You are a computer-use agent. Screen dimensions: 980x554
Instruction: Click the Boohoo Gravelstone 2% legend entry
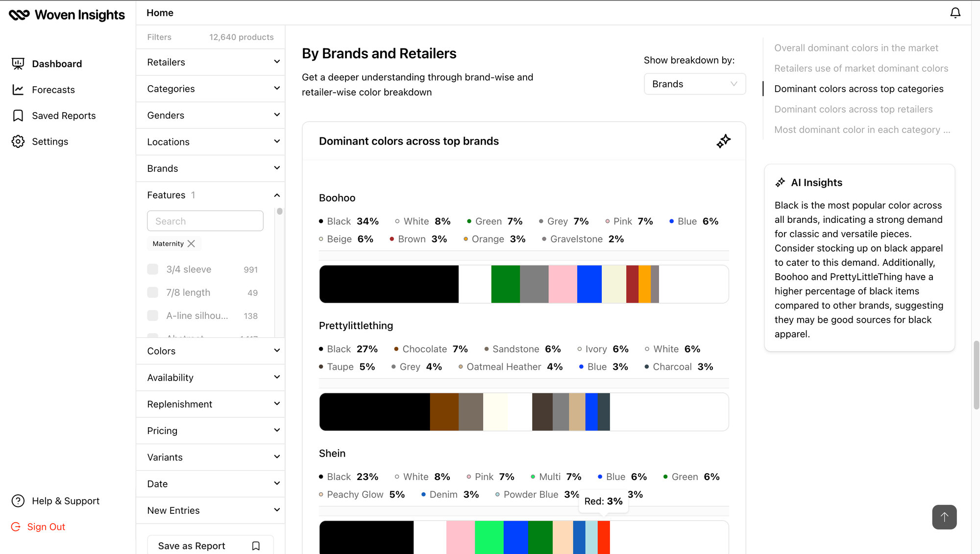coord(583,239)
